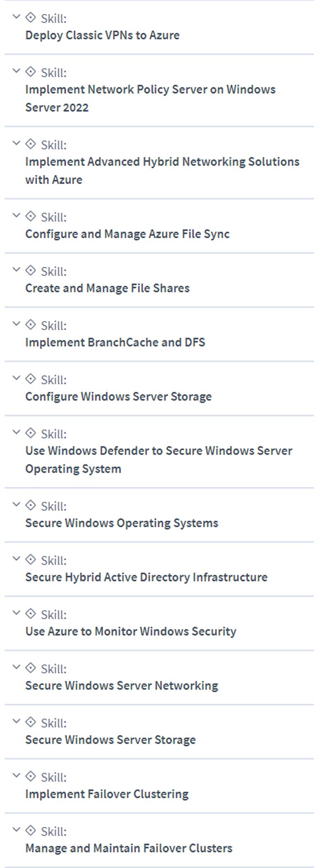The image size is (321, 868).
Task: Expand the Implement BranchCache and DFS chevron
Action: [16, 324]
